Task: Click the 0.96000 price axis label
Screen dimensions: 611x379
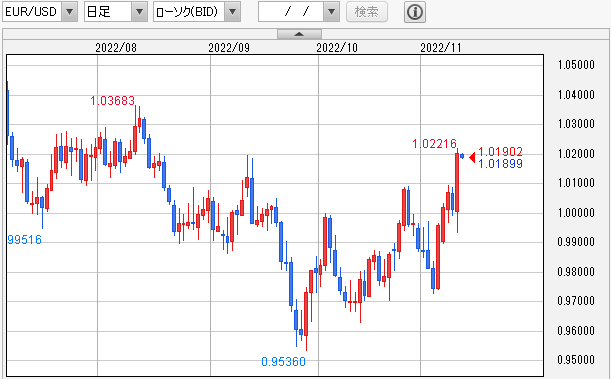Action: click(x=576, y=331)
